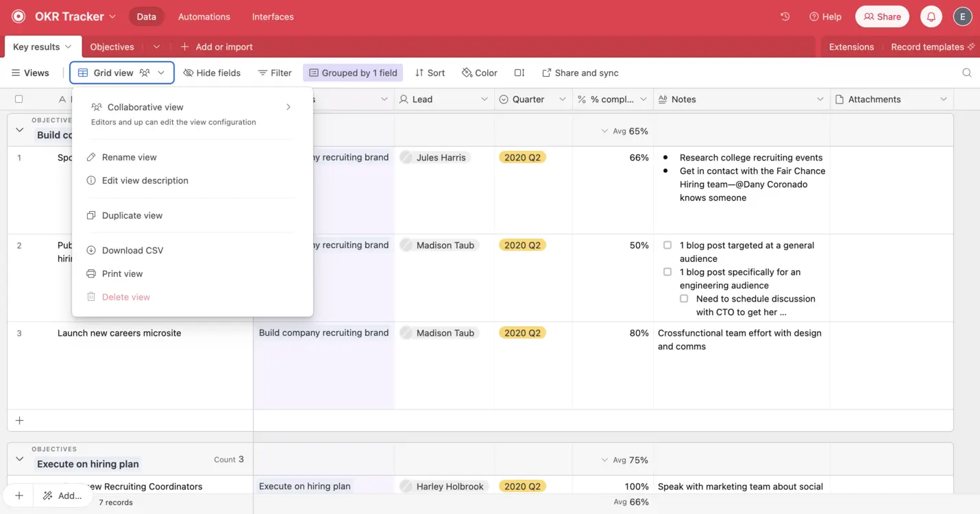The height and width of the screenshot is (514, 980).
Task: Open the Help link
Action: (825, 16)
